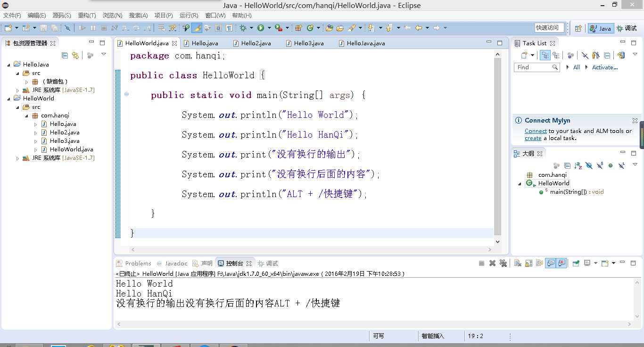The width and height of the screenshot is (644, 347).
Task: Switch to the Problems tab
Action: click(134, 264)
